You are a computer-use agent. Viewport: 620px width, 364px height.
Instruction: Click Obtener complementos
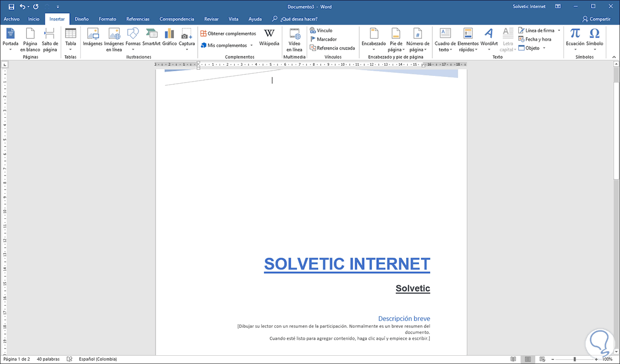(x=228, y=34)
